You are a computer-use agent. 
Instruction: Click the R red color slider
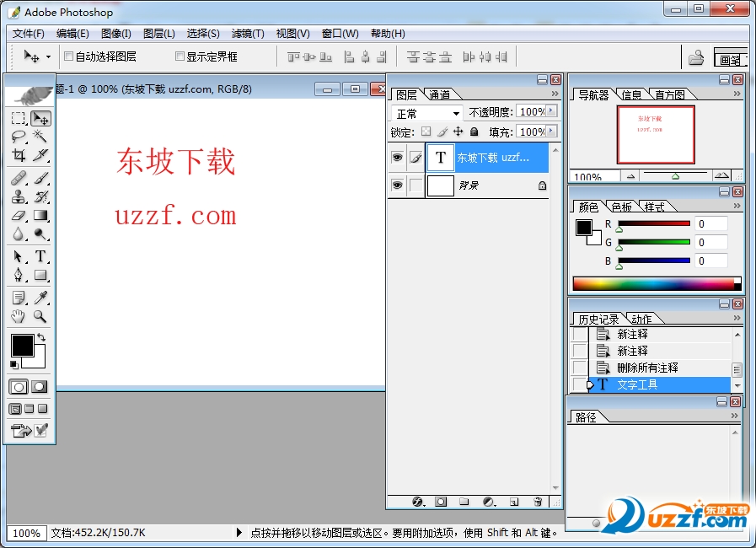coord(654,223)
